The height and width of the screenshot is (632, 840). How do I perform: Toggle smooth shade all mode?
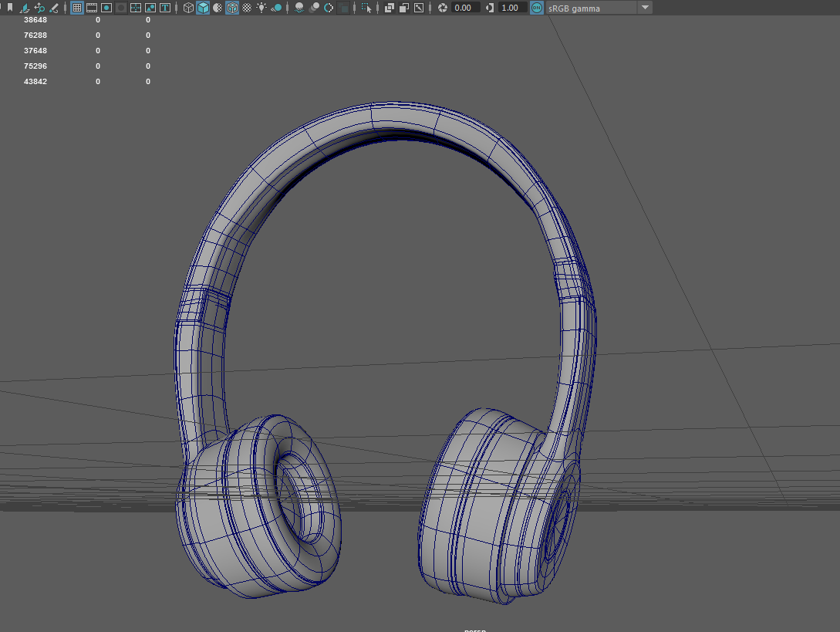203,8
